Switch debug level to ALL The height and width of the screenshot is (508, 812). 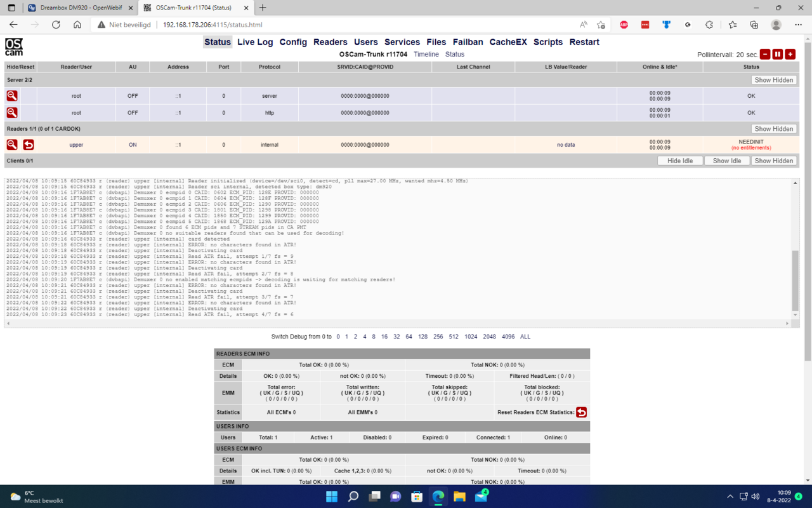coord(525,337)
